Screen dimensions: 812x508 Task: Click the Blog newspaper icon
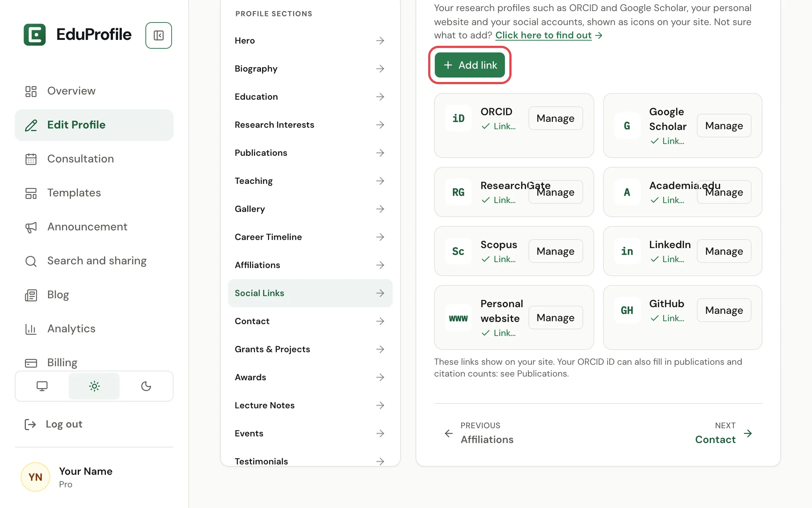[x=31, y=295]
